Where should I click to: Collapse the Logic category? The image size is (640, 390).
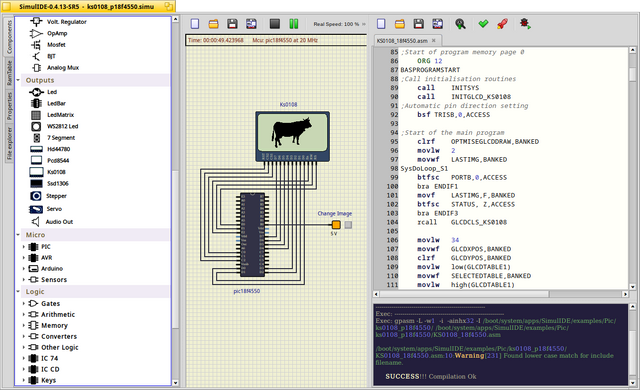(x=18, y=291)
